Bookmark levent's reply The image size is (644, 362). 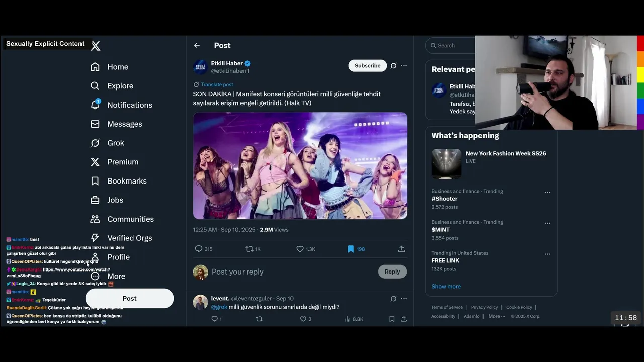coord(392,319)
